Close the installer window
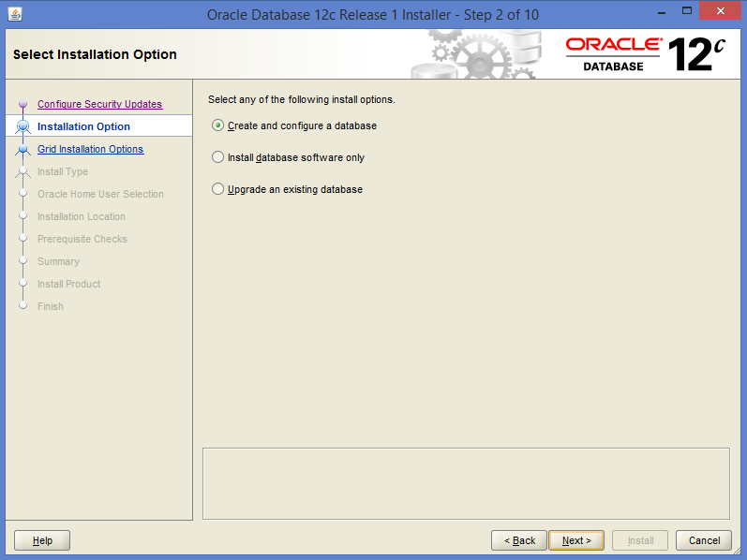The height and width of the screenshot is (560, 747). [720, 11]
